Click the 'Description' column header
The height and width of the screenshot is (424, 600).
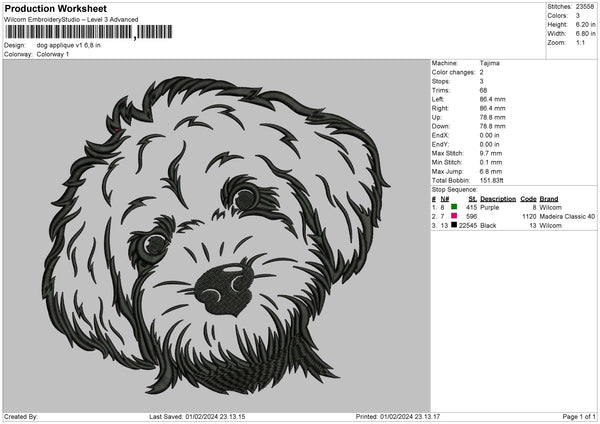tap(498, 199)
